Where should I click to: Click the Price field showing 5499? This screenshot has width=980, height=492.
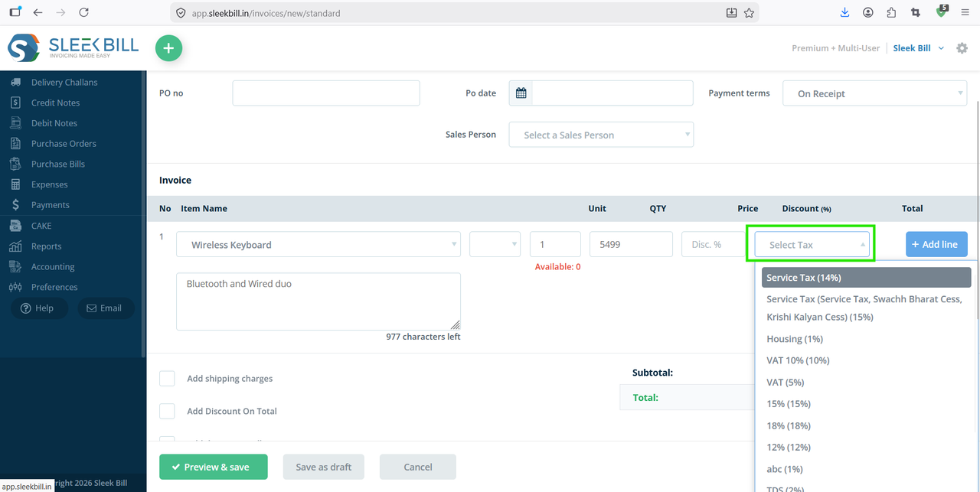tap(631, 244)
